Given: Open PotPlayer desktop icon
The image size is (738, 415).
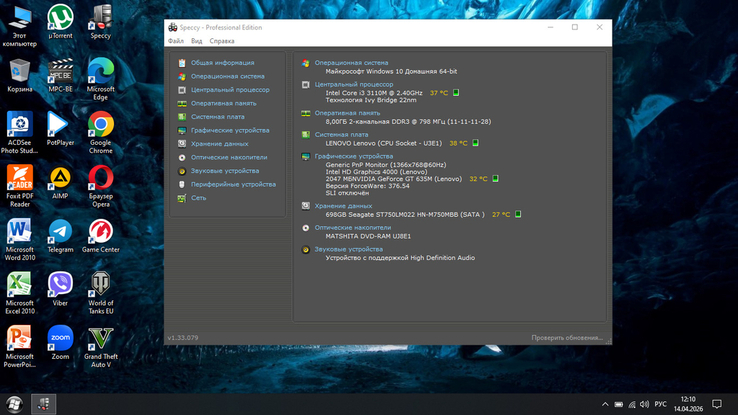Looking at the screenshot, I should tap(60, 129).
